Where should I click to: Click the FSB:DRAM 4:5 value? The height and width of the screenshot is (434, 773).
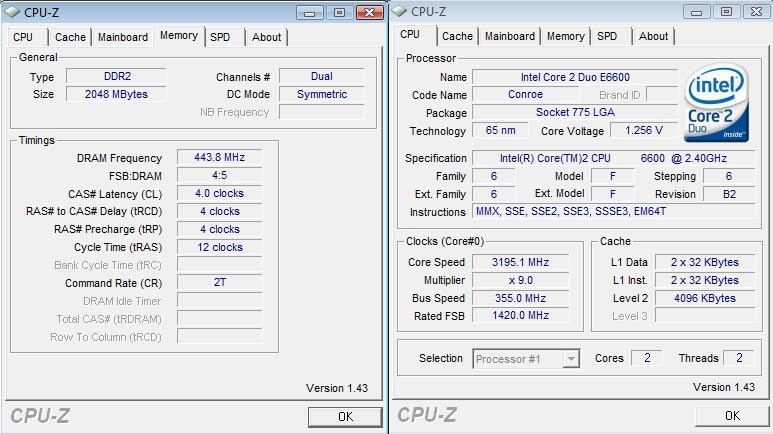coord(219,176)
